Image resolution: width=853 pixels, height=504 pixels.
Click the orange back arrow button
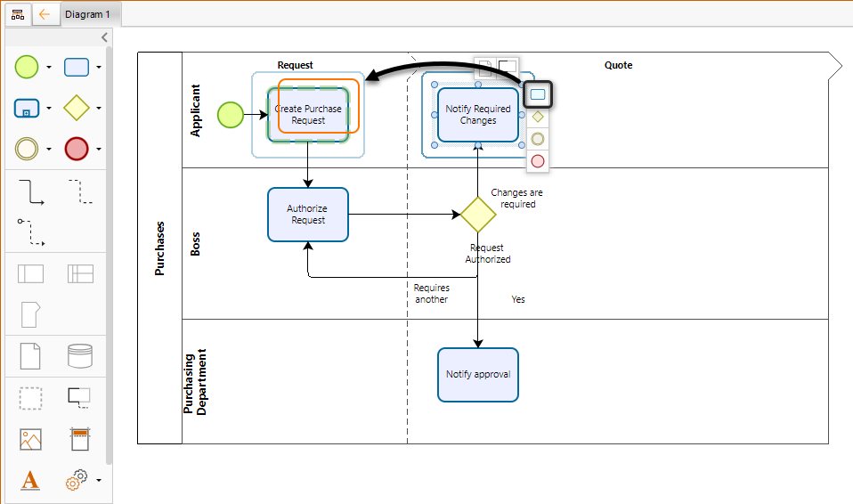(45, 14)
